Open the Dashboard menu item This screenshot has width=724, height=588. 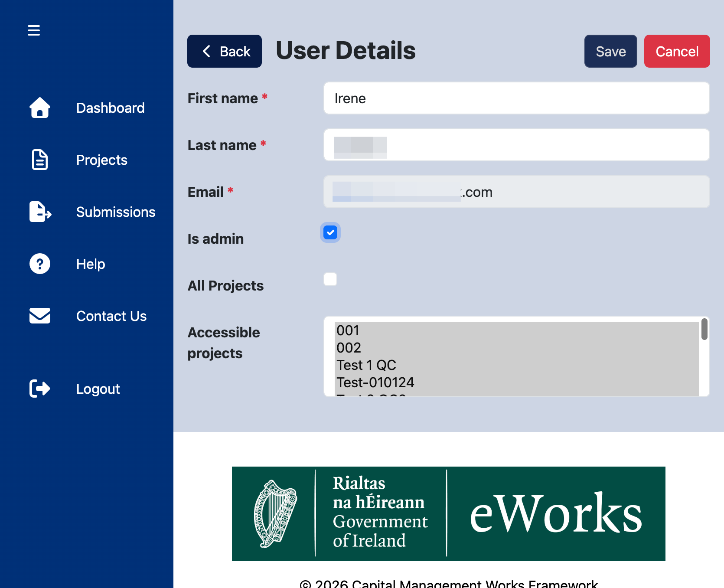click(x=111, y=108)
